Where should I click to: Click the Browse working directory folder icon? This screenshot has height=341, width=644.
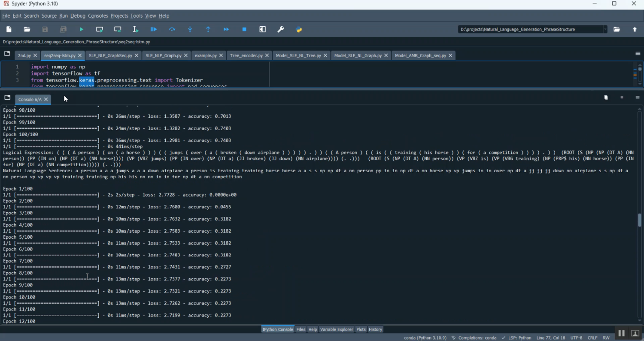click(x=617, y=29)
